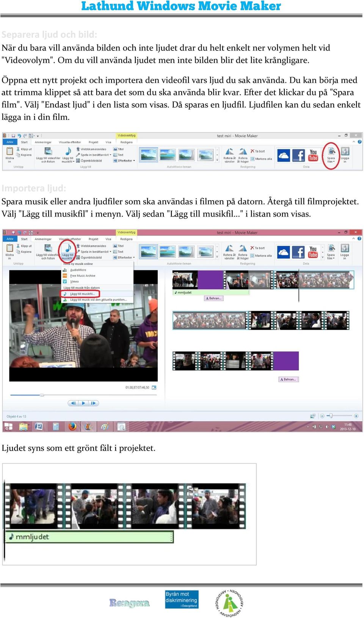
Task: Click Klipp ut in lower Movie Maker screenshot
Action: [24, 246]
